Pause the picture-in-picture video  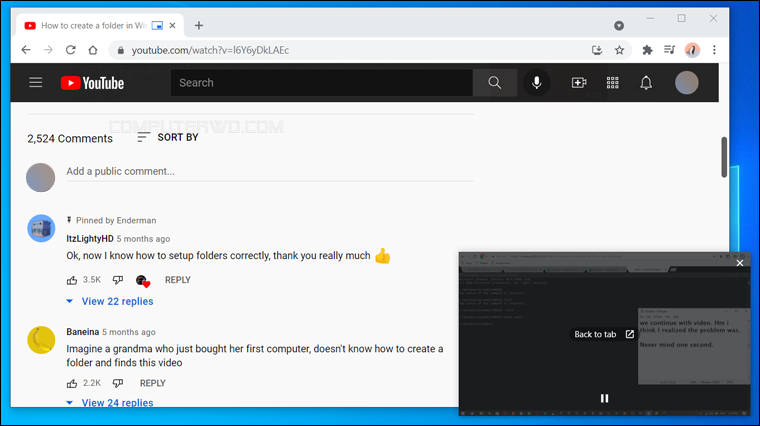pyautogui.click(x=604, y=398)
